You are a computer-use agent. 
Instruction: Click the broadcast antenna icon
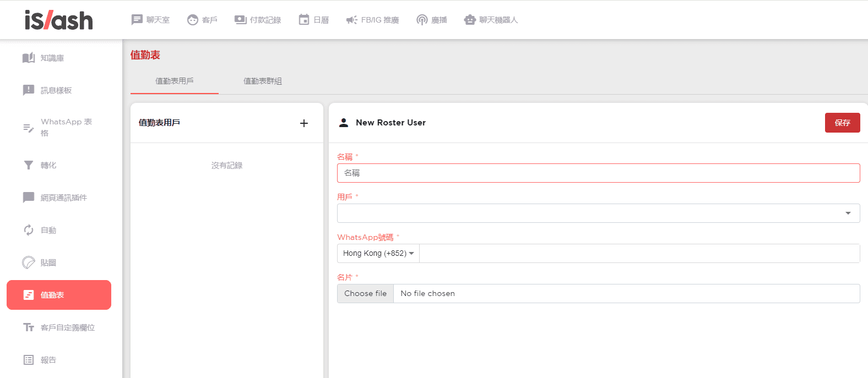tap(422, 20)
